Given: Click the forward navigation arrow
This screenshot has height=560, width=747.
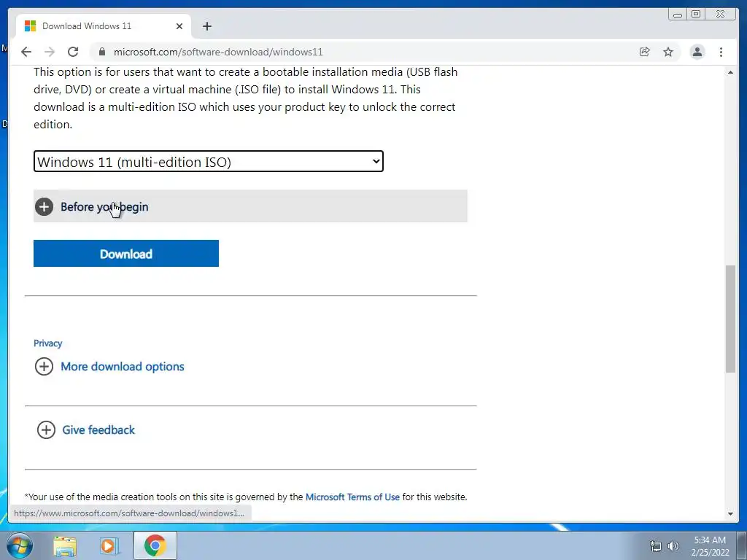Looking at the screenshot, I should [x=50, y=52].
